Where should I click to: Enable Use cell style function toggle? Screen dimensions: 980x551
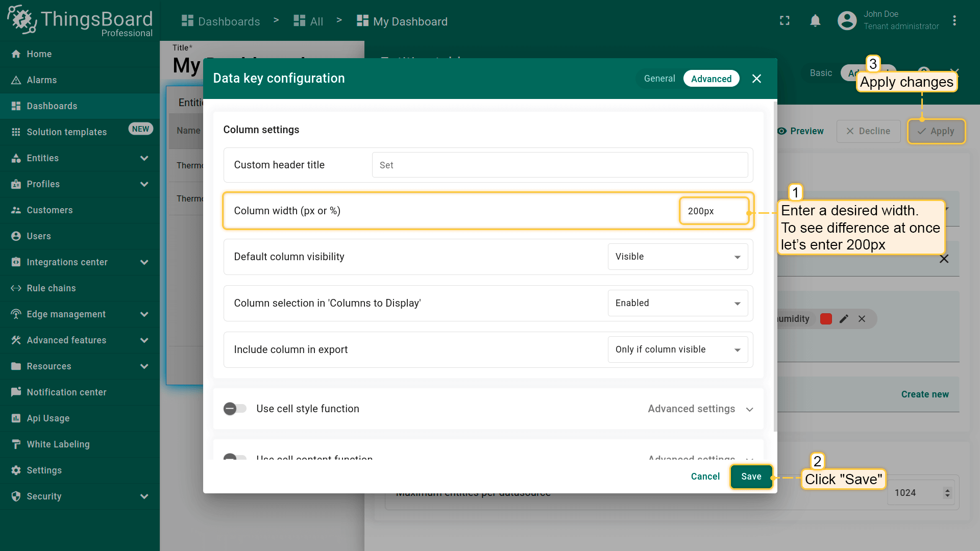click(x=235, y=409)
